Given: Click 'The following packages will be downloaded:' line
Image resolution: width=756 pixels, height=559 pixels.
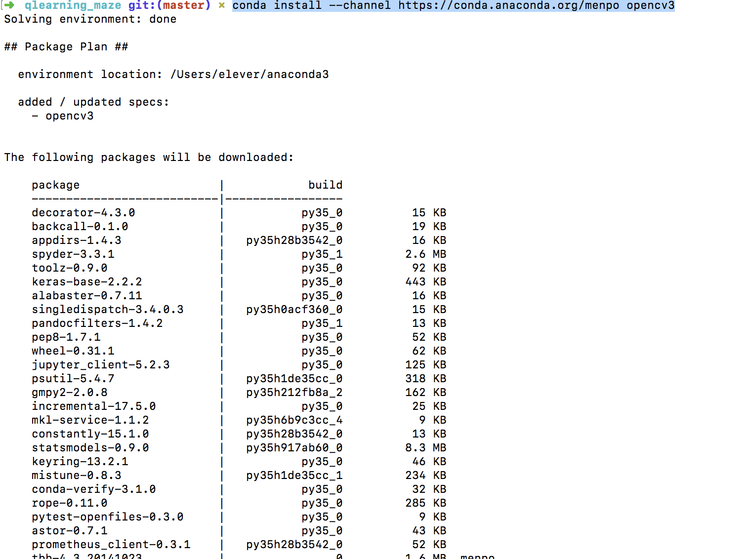Looking at the screenshot, I should 149,158.
